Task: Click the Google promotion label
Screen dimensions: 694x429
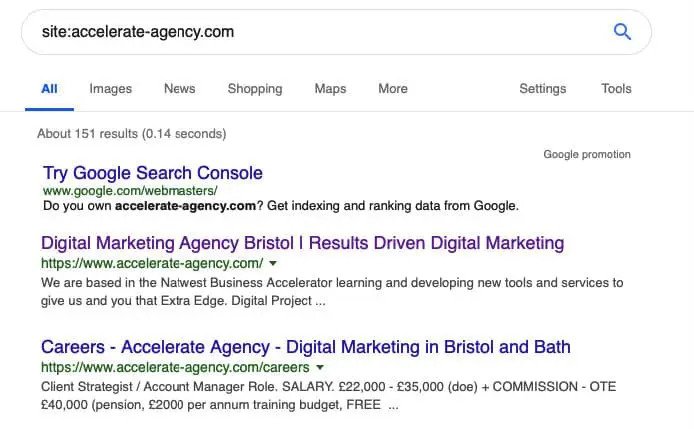Action: (x=586, y=155)
